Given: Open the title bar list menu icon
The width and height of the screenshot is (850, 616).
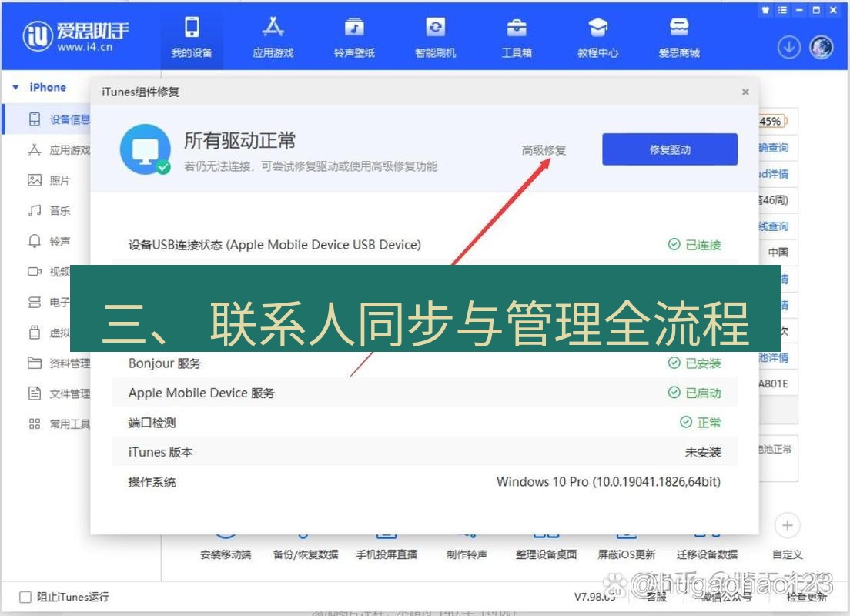Looking at the screenshot, I should click(782, 10).
